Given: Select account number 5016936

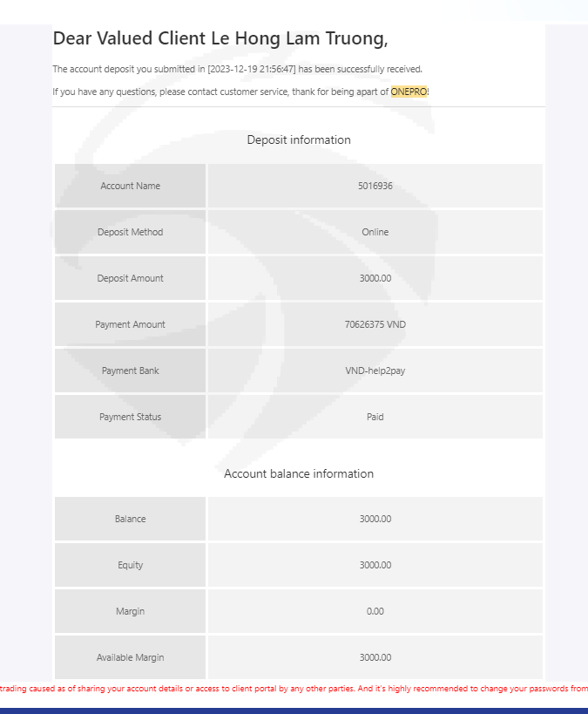Looking at the screenshot, I should (x=375, y=186).
